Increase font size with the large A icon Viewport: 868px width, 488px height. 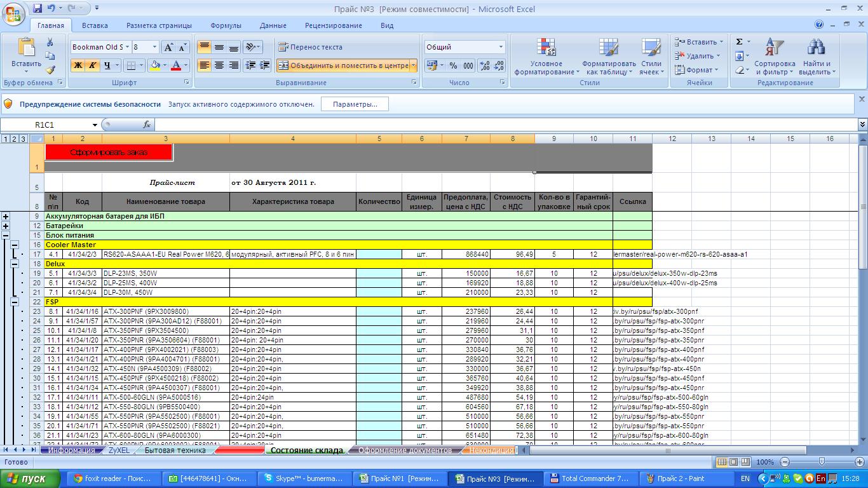168,48
